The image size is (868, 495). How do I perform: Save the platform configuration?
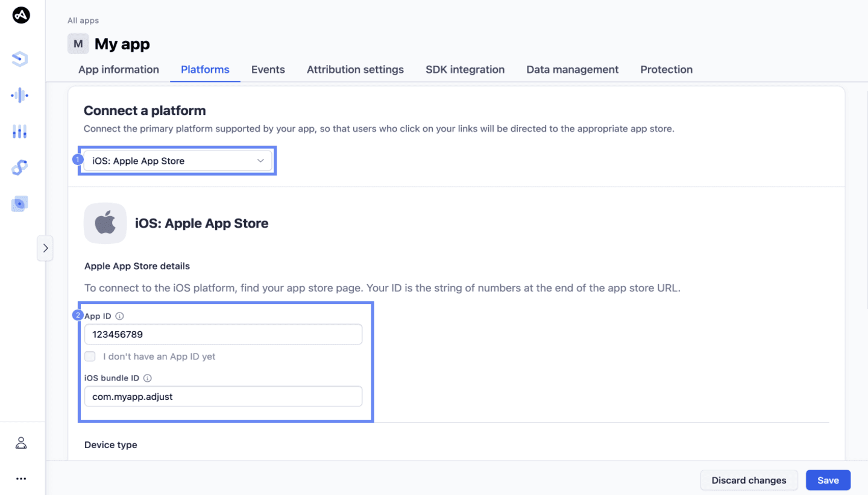coord(828,480)
